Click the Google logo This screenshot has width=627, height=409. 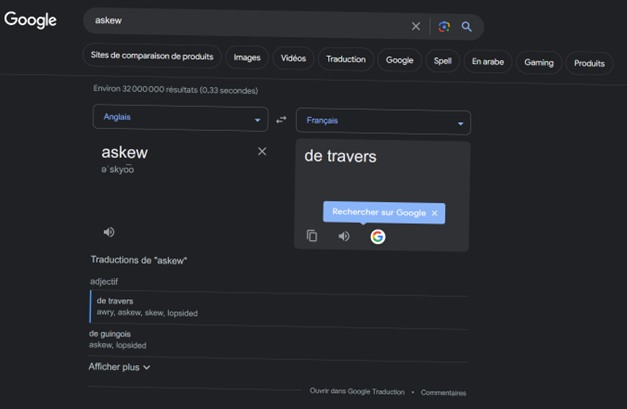click(x=30, y=20)
